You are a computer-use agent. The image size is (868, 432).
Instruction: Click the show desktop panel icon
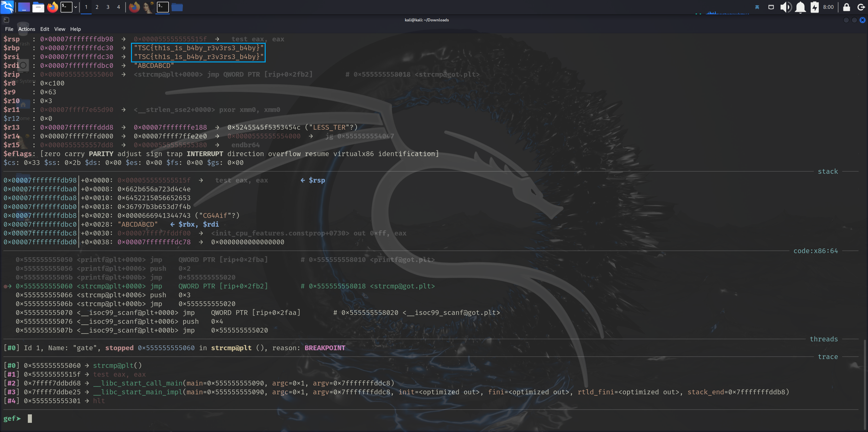[x=24, y=7]
